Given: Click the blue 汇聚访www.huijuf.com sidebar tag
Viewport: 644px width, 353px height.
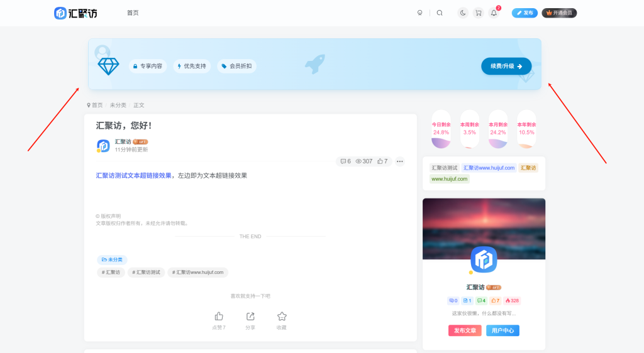Looking at the screenshot, I should click(489, 168).
